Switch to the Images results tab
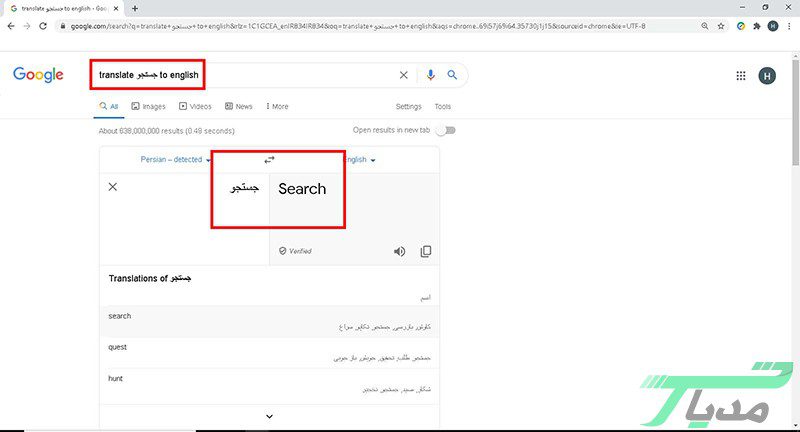The width and height of the screenshot is (800, 432). (x=147, y=106)
